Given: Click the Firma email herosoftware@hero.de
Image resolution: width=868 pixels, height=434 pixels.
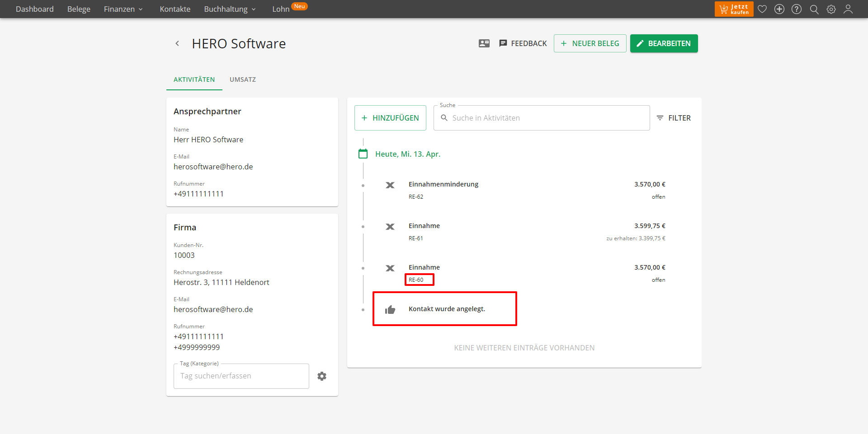Looking at the screenshot, I should 213,309.
